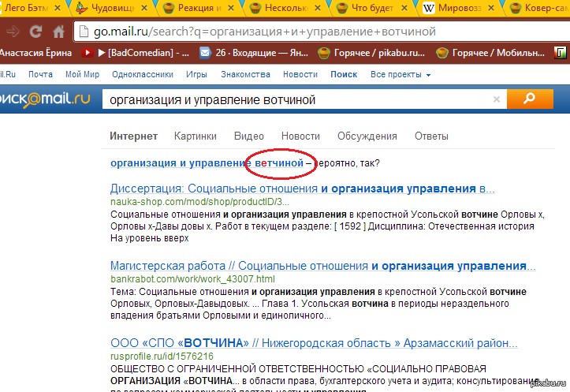Click the forward navigation arrow

(13, 32)
